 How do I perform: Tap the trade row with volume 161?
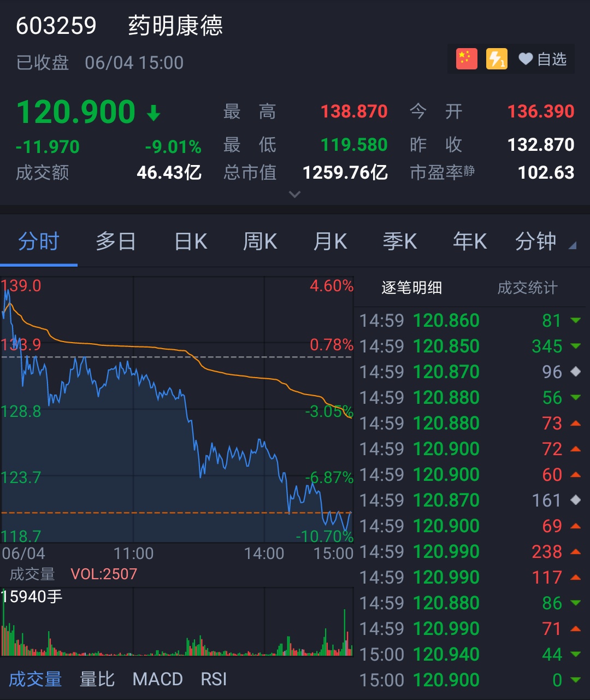472,500
